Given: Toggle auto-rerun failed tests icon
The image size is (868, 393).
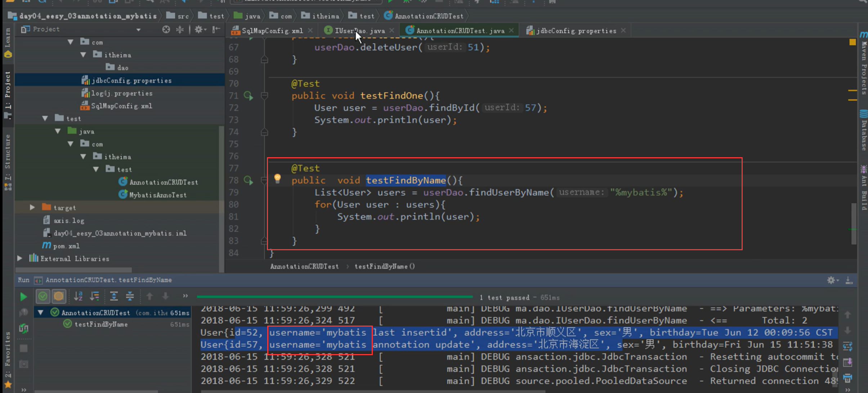Looking at the screenshot, I should click(24, 328).
